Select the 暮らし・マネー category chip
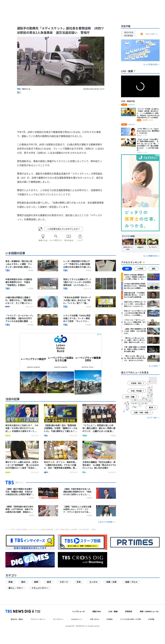The image size is (165, 644). coord(16,588)
